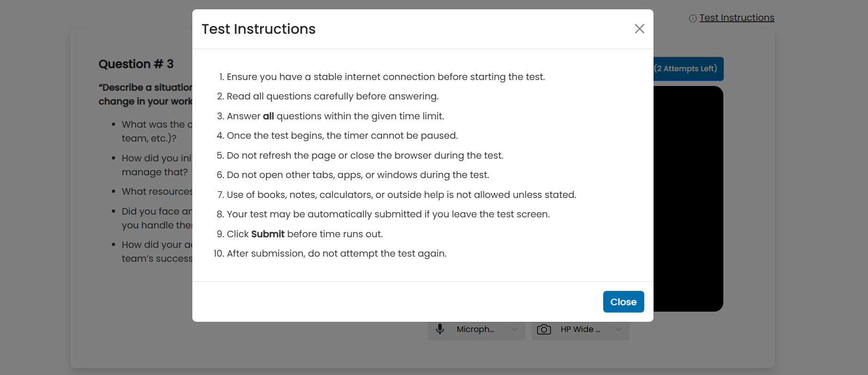Click the "What resources" bullet in the question
868x375 pixels.
[157, 191]
